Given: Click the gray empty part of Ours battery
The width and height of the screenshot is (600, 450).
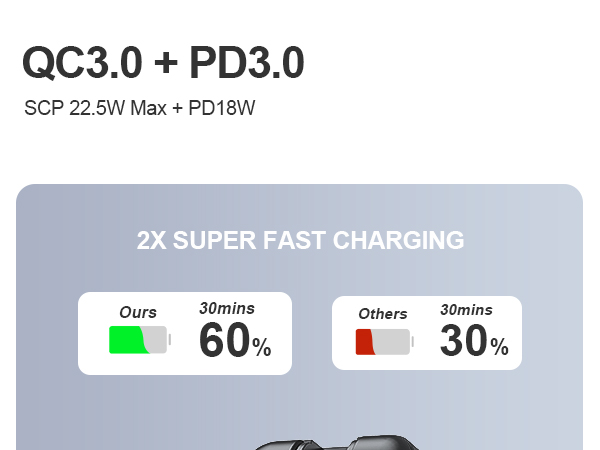Looking at the screenshot, I should (x=156, y=340).
